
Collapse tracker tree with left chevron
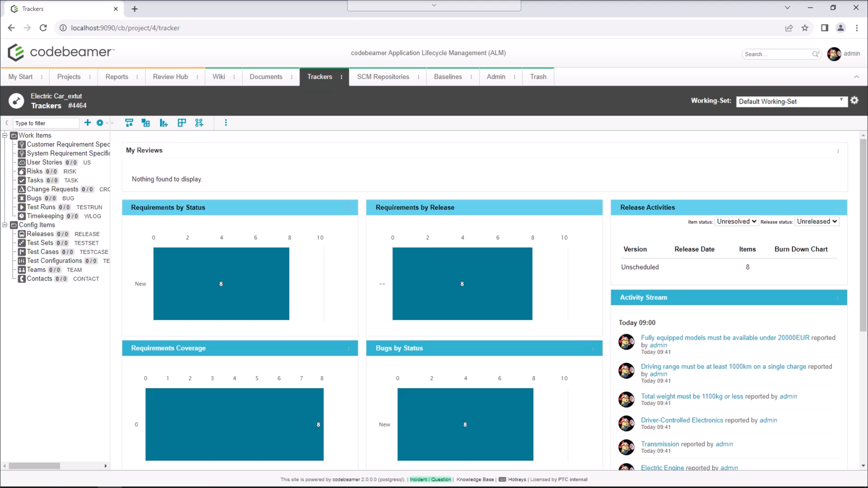click(x=7, y=123)
